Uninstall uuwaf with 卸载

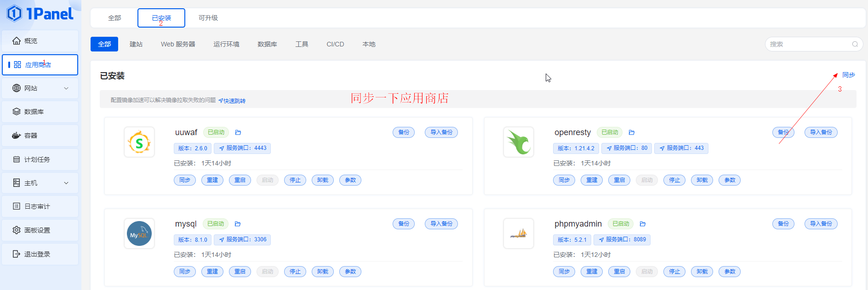point(323,180)
